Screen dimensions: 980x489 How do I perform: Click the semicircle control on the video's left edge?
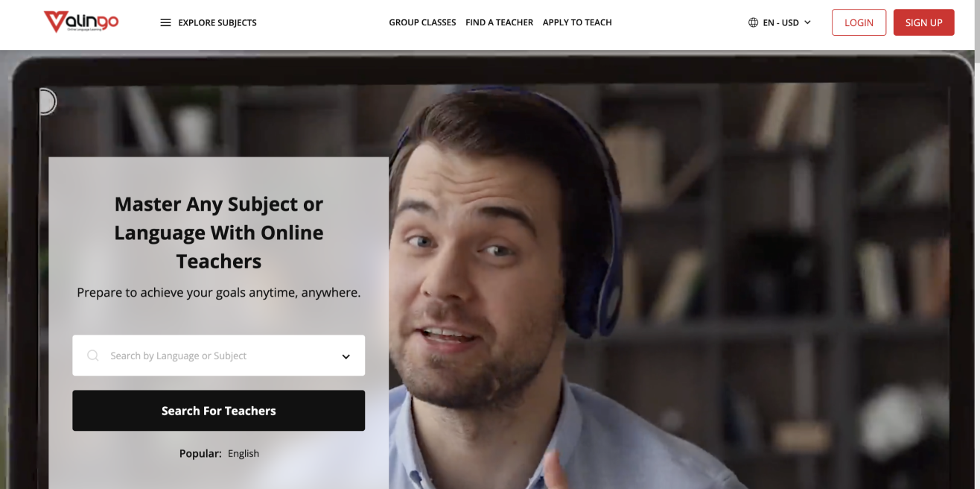point(46,101)
